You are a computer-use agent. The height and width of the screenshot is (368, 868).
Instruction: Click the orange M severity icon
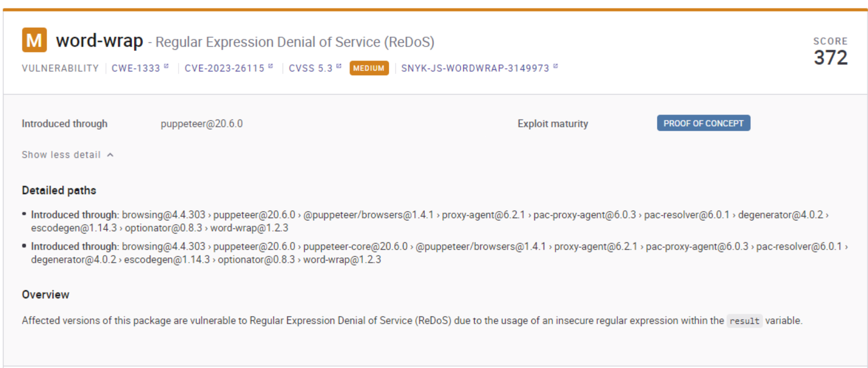tap(34, 40)
